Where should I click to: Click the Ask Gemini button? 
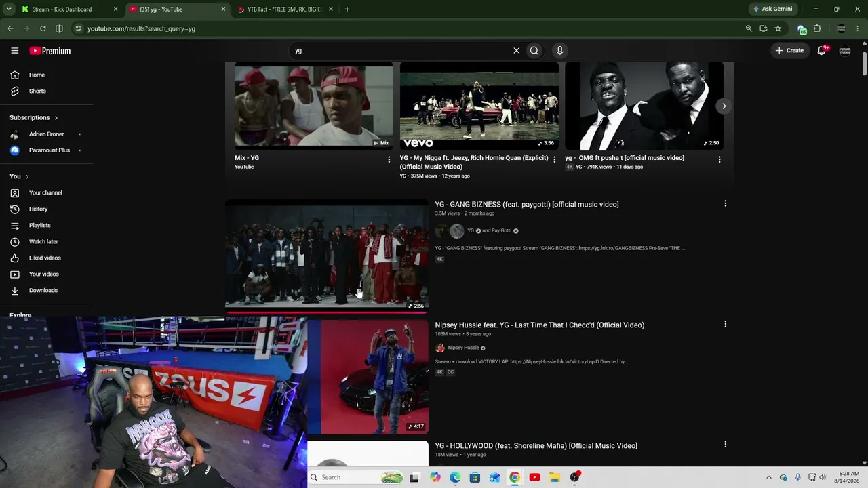click(x=772, y=9)
